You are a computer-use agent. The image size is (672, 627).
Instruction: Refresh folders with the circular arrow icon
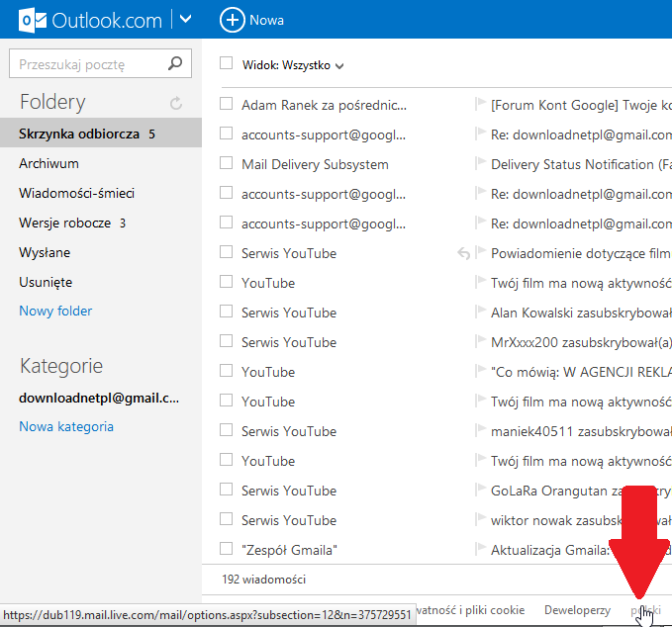click(176, 103)
